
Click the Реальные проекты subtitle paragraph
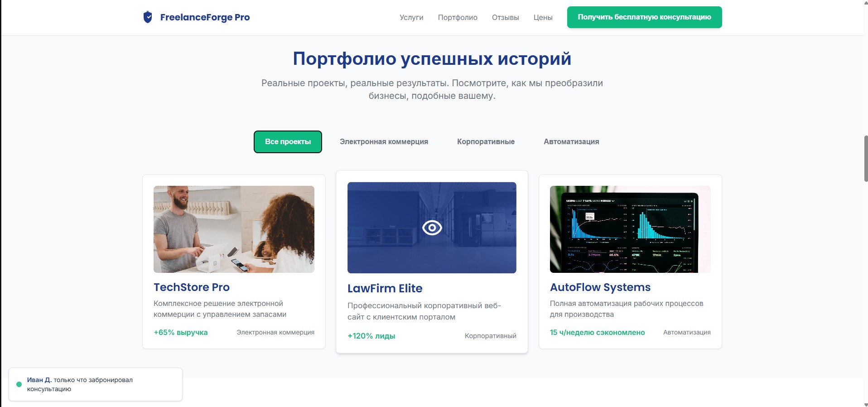[x=432, y=89]
